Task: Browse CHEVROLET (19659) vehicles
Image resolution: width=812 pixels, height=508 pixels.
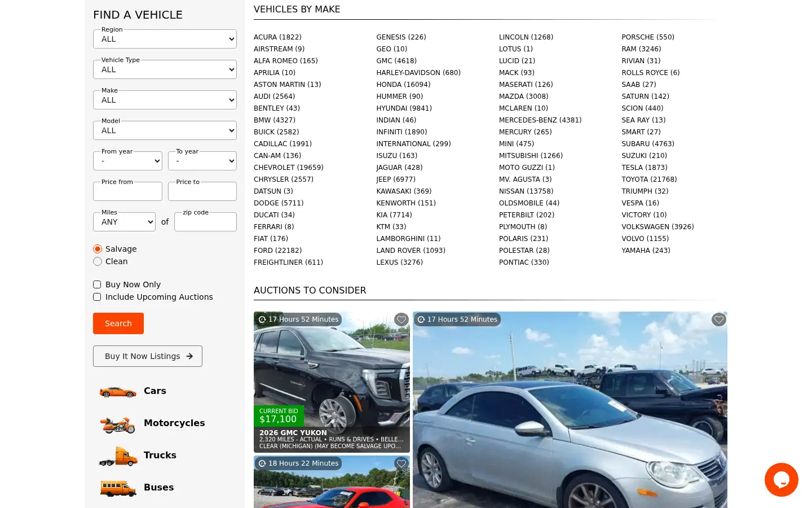Action: tap(289, 168)
